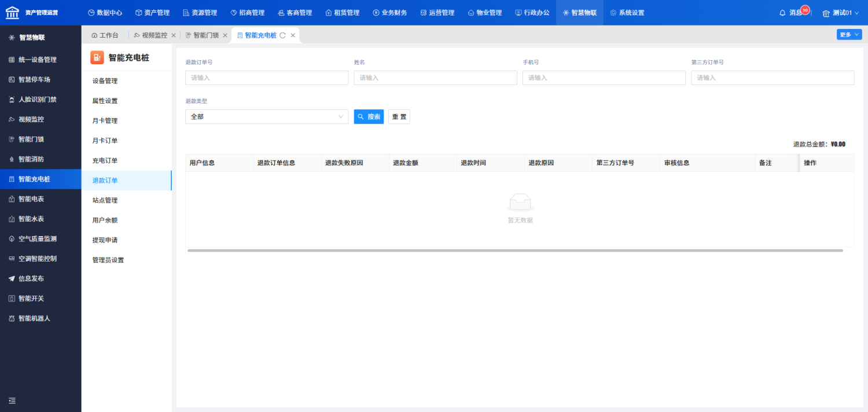
Task: Open 属性设置 submenu item
Action: click(x=127, y=101)
